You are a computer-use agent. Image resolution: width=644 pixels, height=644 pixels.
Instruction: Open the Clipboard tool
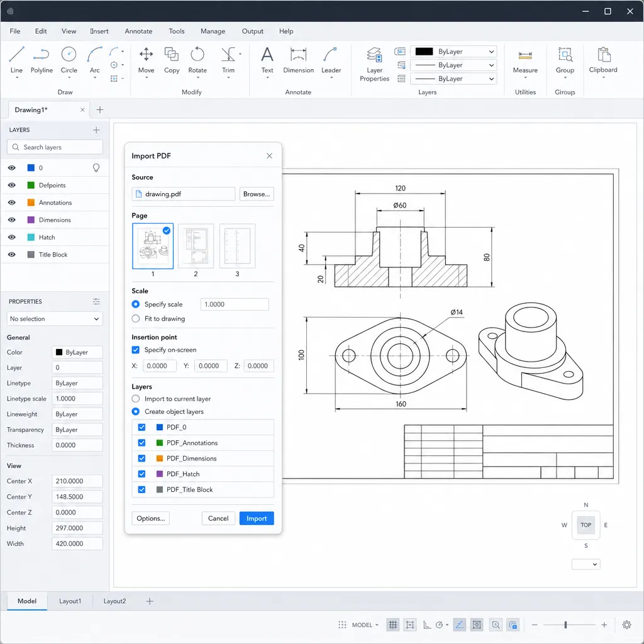point(603,60)
